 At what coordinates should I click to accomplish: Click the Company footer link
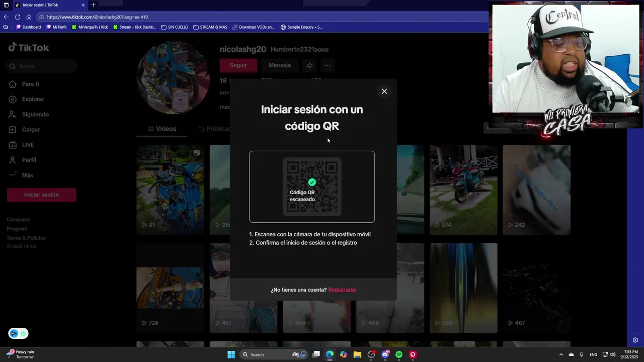point(19,220)
